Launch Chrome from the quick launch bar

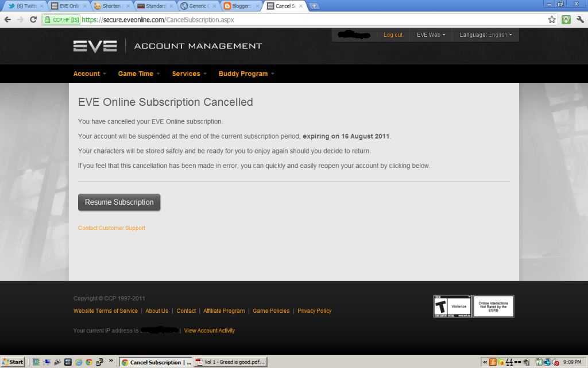point(89,362)
